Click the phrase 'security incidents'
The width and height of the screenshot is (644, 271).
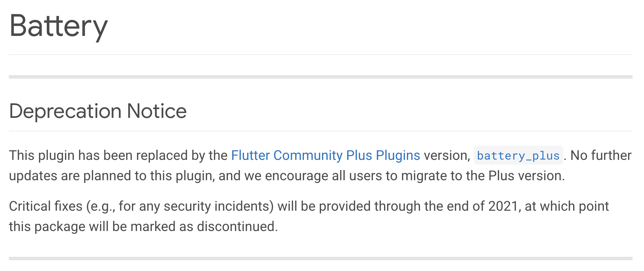tap(218, 206)
